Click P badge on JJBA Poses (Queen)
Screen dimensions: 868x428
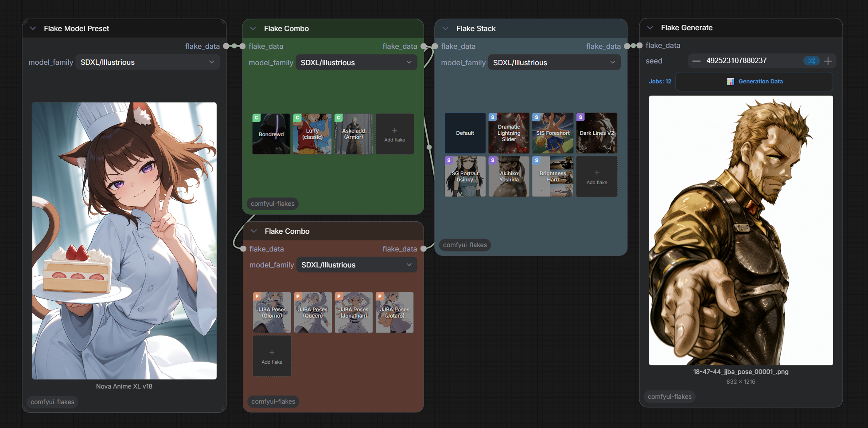pyautogui.click(x=298, y=296)
